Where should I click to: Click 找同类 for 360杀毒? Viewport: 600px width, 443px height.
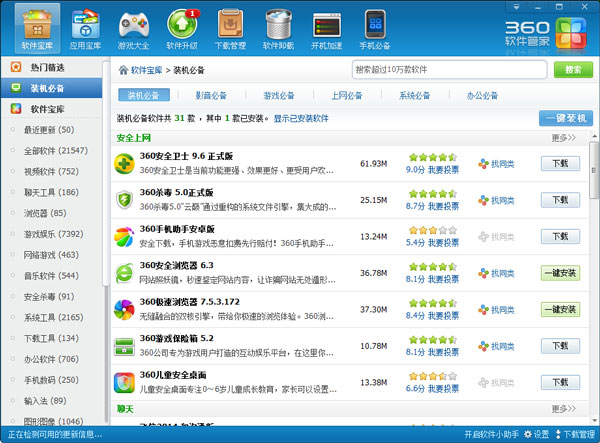click(496, 200)
